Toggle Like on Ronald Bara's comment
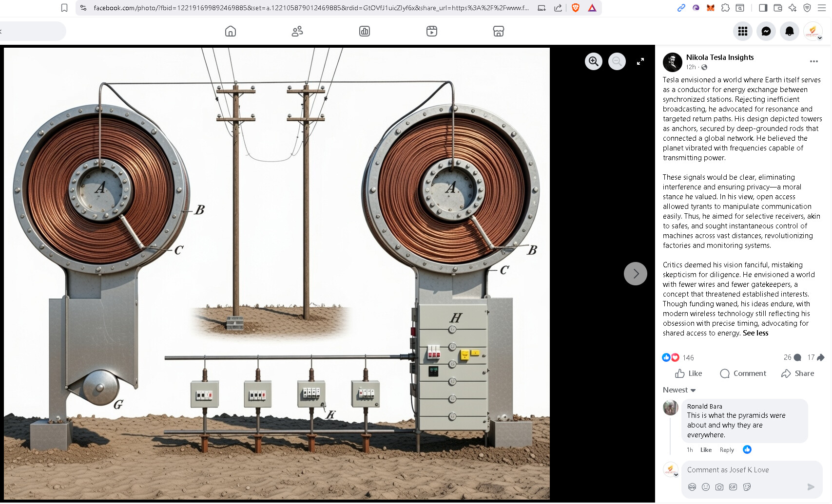832x504 pixels. (x=706, y=450)
